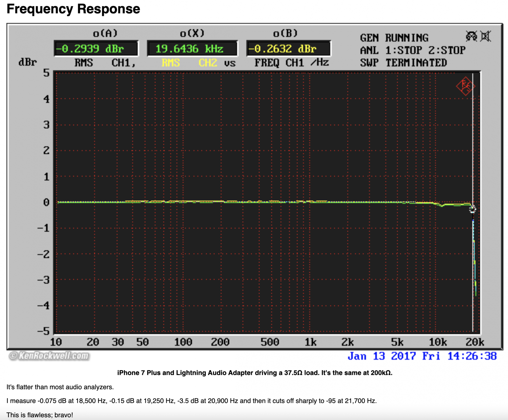Click the speaker-muted icon at top right

(486, 36)
